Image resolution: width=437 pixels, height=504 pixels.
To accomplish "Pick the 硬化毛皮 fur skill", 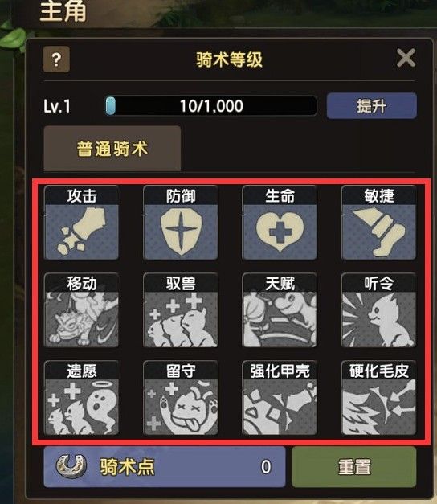I will pos(379,398).
